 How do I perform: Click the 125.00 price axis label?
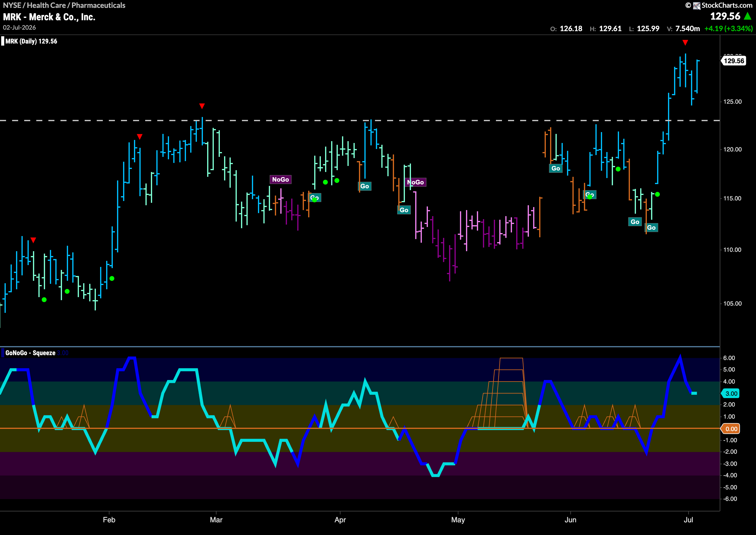tap(732, 102)
